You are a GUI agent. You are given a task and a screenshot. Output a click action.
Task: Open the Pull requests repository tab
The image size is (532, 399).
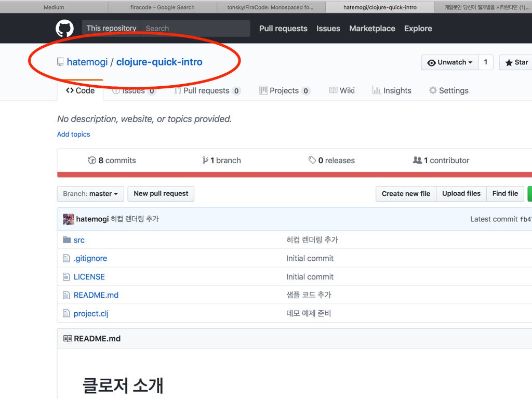click(207, 90)
